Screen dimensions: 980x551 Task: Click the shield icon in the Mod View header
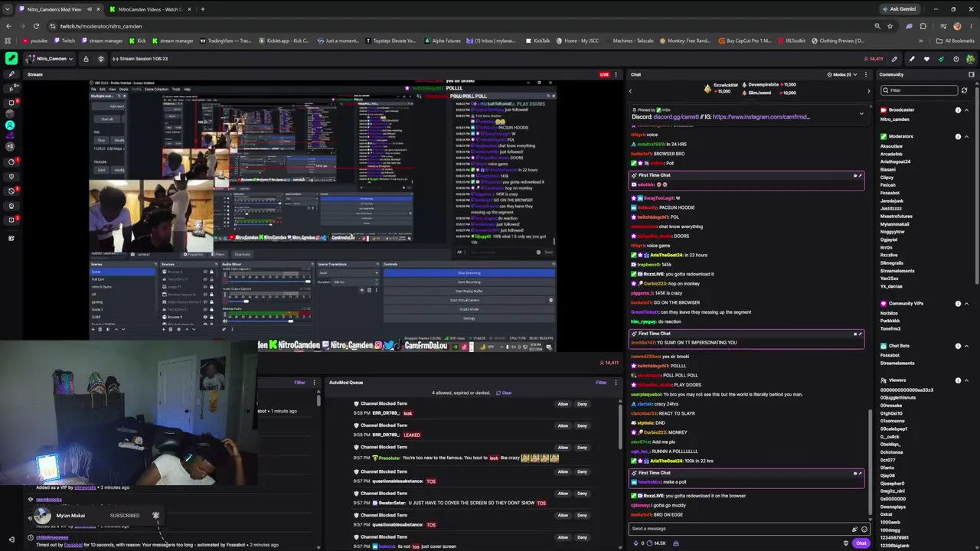[x=102, y=59]
